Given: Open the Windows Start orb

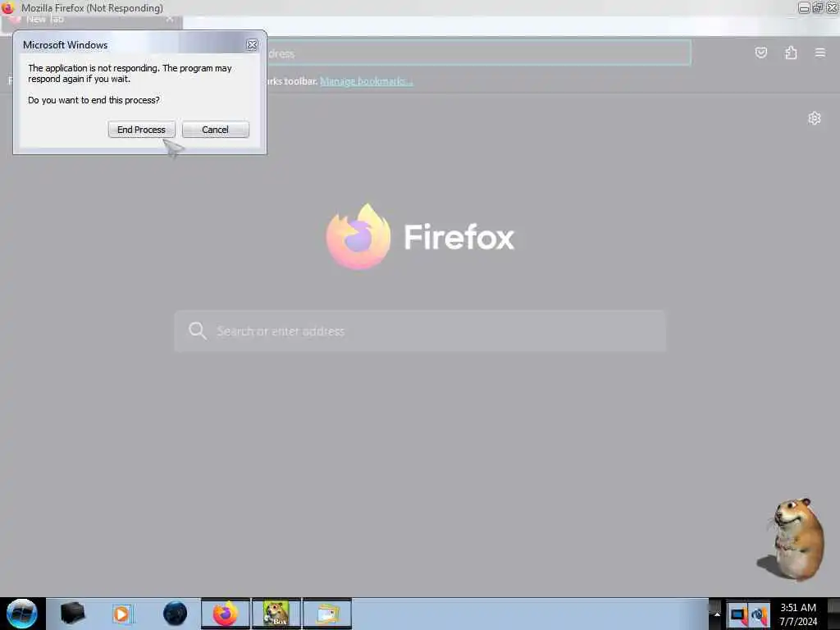Looking at the screenshot, I should point(21,614).
